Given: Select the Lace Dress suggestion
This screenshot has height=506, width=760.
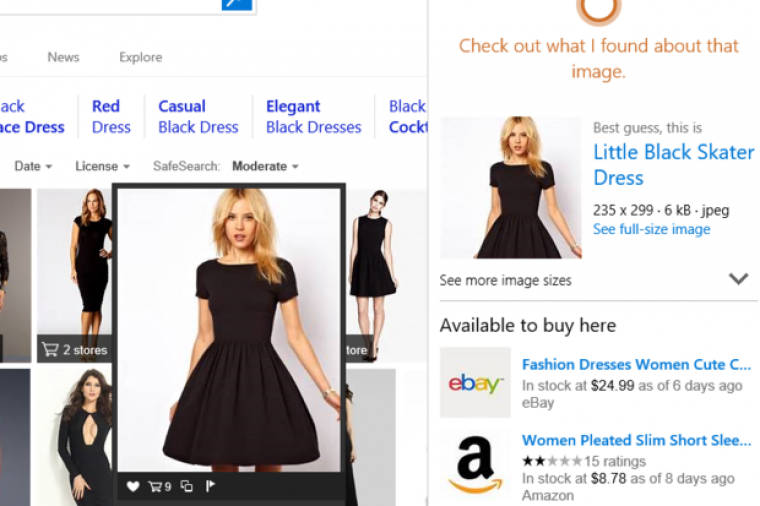Looking at the screenshot, I should pyautogui.click(x=32, y=116).
